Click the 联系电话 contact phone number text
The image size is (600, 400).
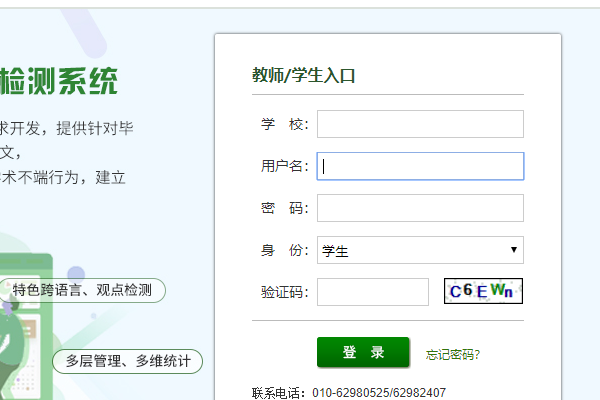coord(349,392)
